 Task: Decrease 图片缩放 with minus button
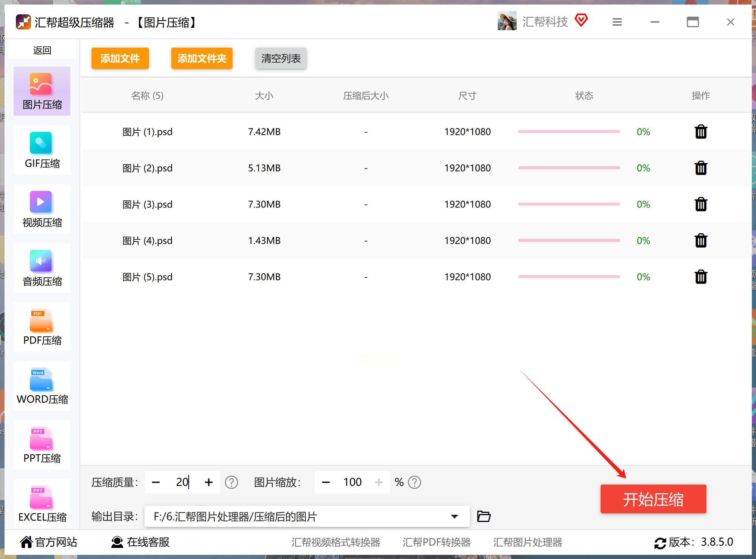click(326, 482)
